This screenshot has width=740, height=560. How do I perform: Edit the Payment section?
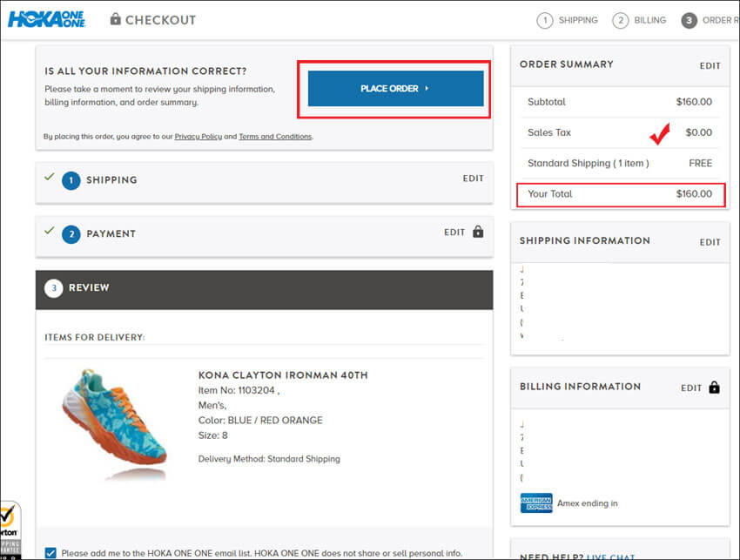point(454,233)
